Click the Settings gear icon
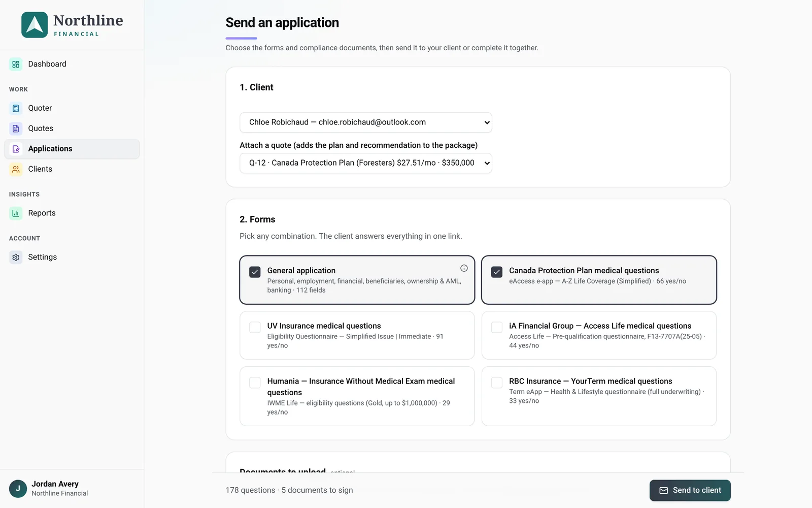 [x=16, y=257]
